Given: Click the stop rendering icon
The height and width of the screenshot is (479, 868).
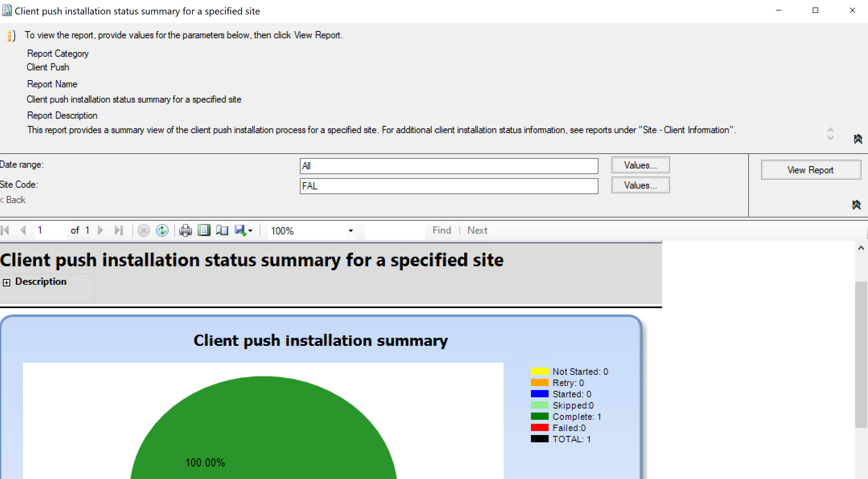Looking at the screenshot, I should point(143,231).
